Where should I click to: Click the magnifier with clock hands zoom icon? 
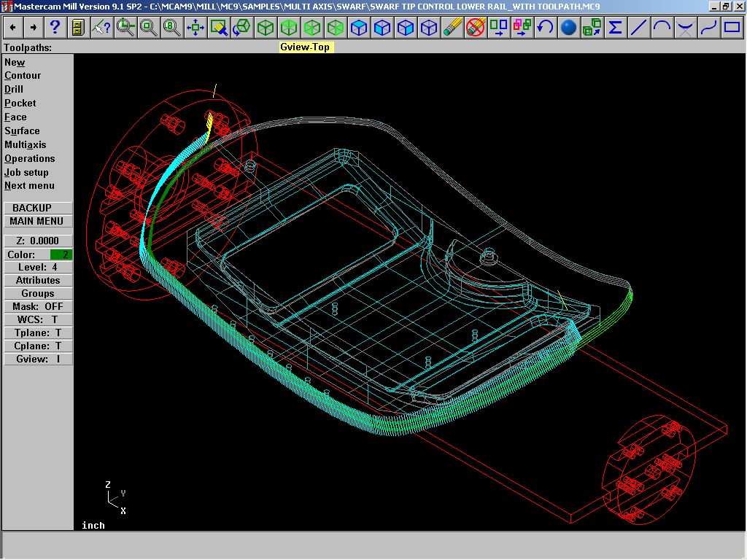pyautogui.click(x=125, y=28)
